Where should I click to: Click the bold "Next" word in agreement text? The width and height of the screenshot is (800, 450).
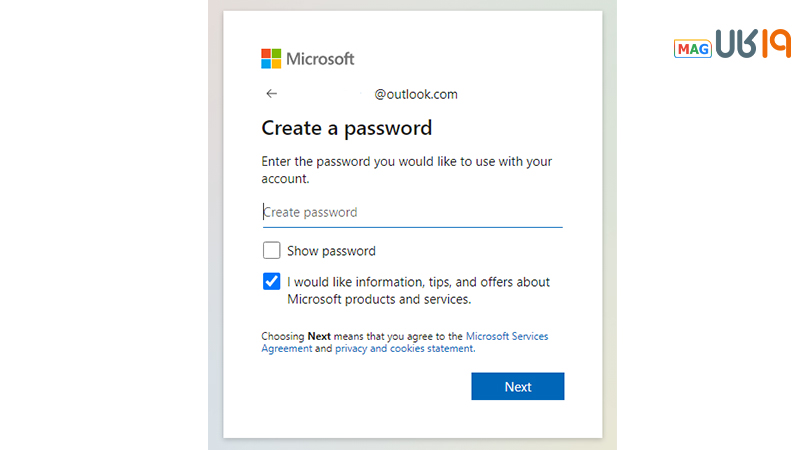point(318,337)
